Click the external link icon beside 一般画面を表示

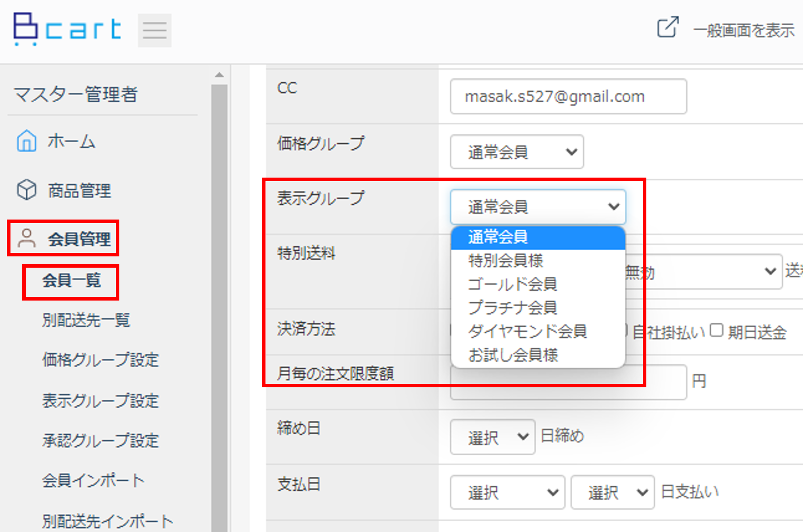pos(667,27)
